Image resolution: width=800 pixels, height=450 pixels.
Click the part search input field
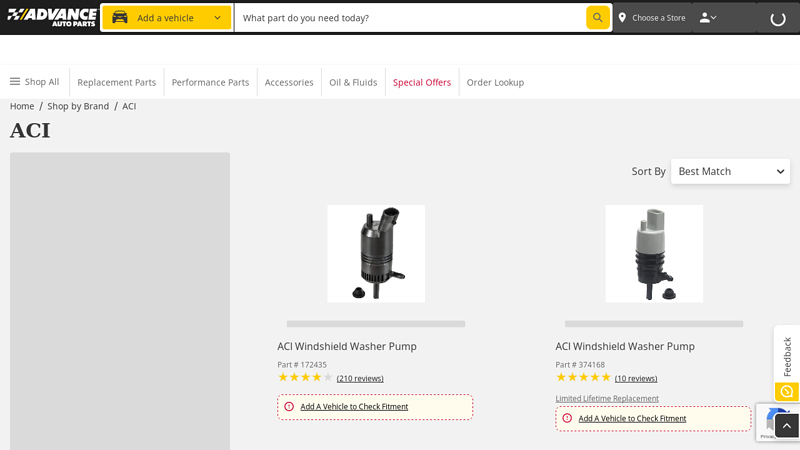tap(410, 17)
